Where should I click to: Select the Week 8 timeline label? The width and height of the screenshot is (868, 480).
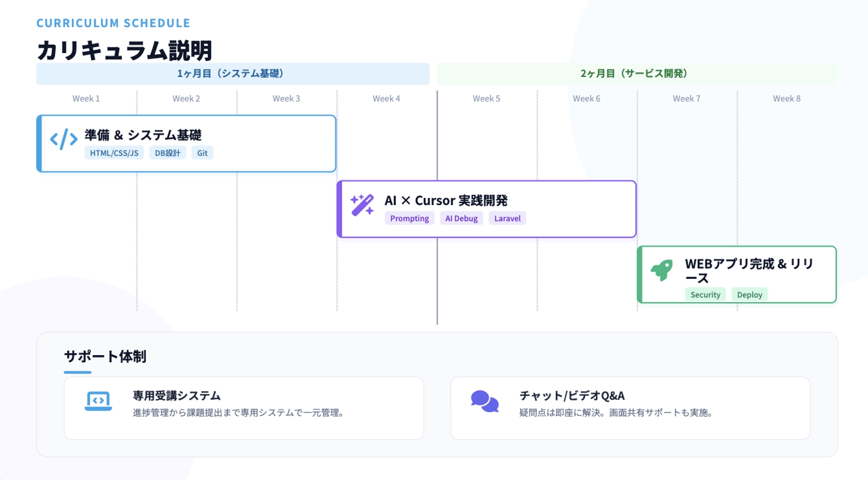[x=787, y=99]
